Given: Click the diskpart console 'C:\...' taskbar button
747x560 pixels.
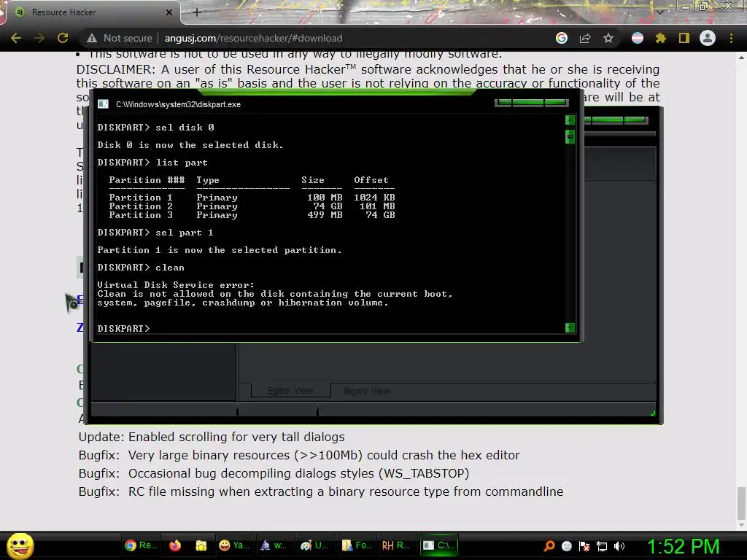Looking at the screenshot, I should point(438,545).
